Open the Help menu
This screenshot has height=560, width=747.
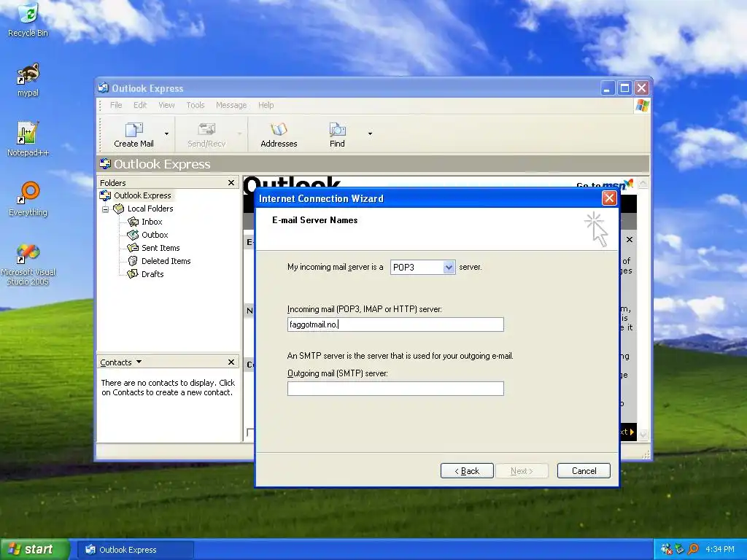coord(266,105)
